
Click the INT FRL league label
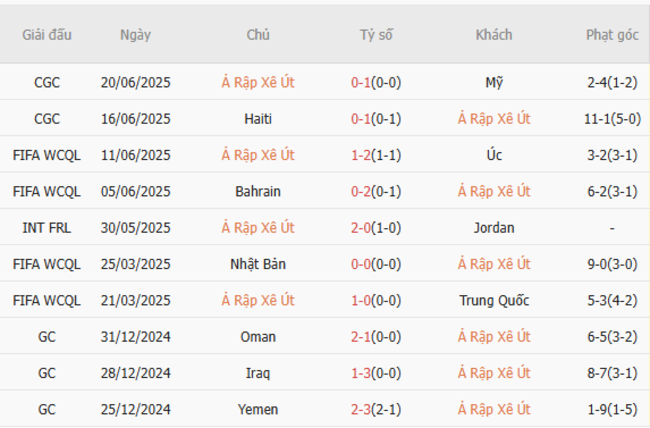pos(47,228)
